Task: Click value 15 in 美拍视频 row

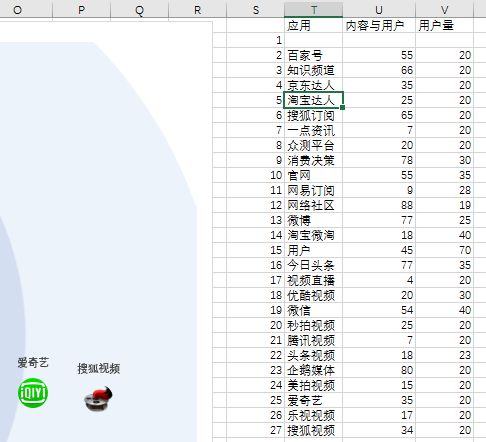Action: 407,385
